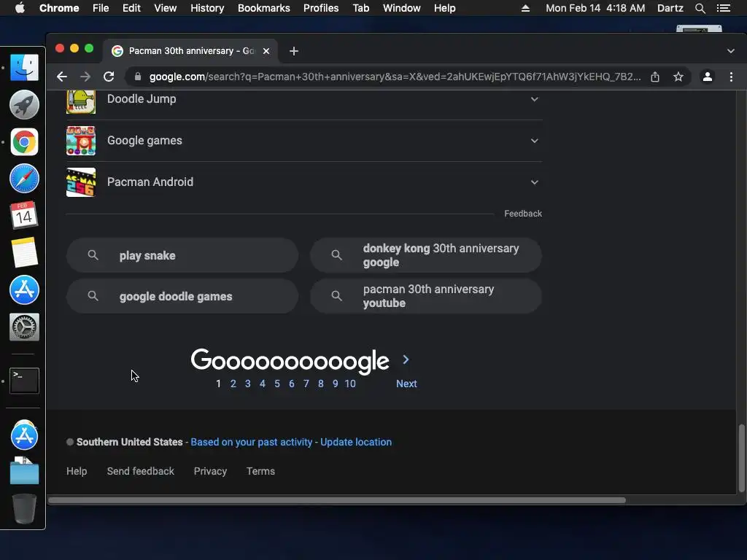
Task: Open System Preferences gear in dock
Action: 24,327
